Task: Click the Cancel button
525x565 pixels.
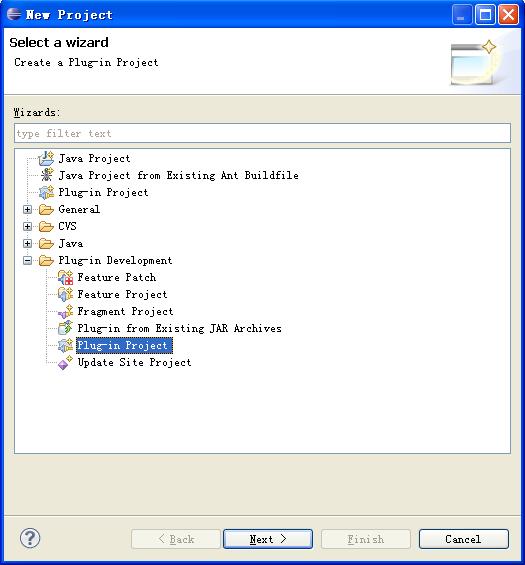Action: 464,539
